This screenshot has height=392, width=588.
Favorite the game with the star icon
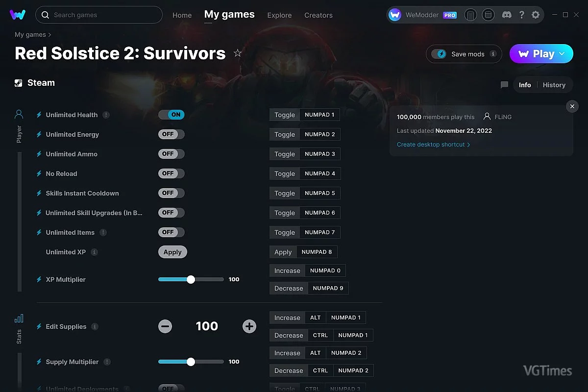[238, 53]
